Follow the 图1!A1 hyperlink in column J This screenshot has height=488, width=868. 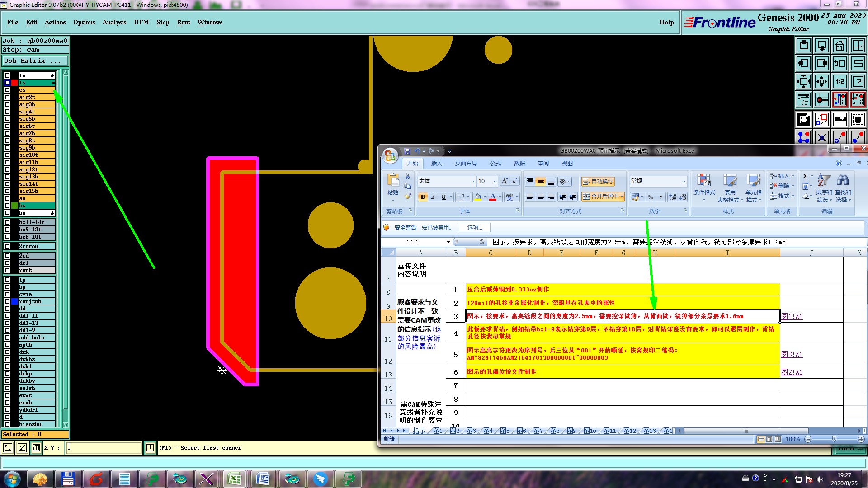pos(792,316)
